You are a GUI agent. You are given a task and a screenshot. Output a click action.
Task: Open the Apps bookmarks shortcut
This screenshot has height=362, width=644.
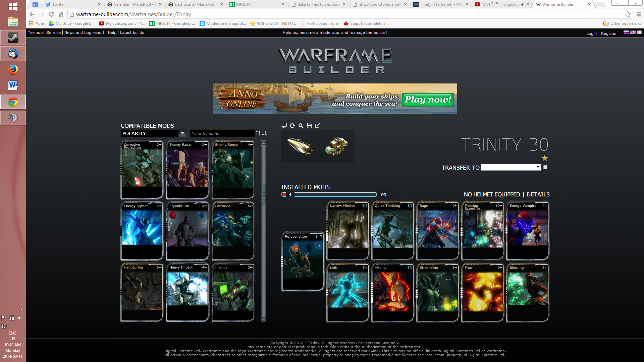37,23
